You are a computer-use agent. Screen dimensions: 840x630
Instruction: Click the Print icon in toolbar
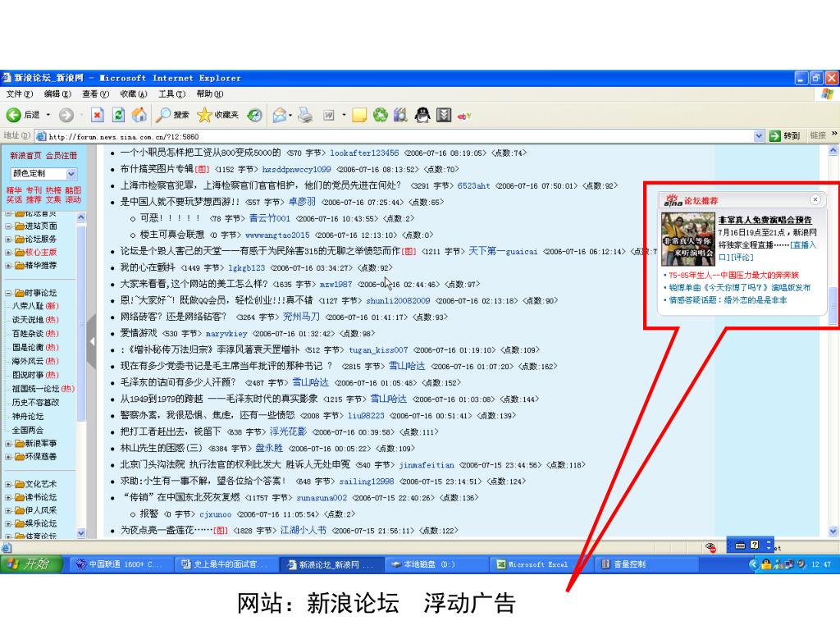[305, 115]
